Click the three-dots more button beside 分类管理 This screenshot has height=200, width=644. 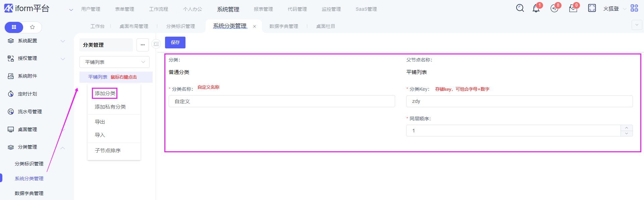pos(143,45)
